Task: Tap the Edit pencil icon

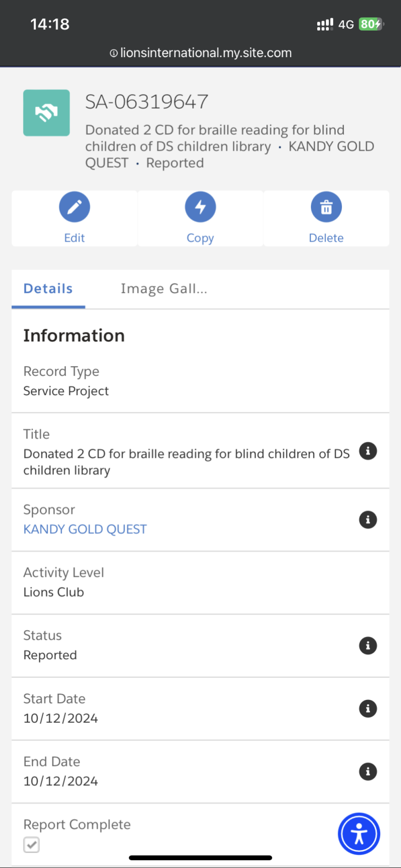Action: [x=74, y=207]
